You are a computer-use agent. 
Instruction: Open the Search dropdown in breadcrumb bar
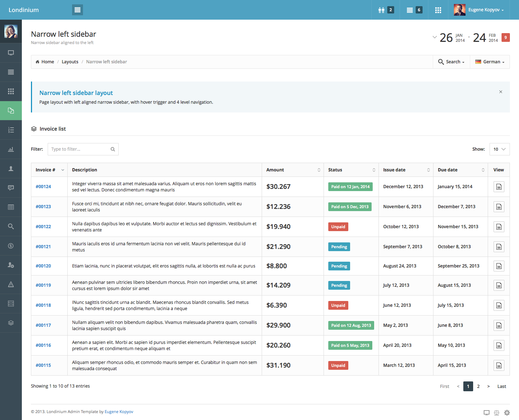(x=451, y=62)
